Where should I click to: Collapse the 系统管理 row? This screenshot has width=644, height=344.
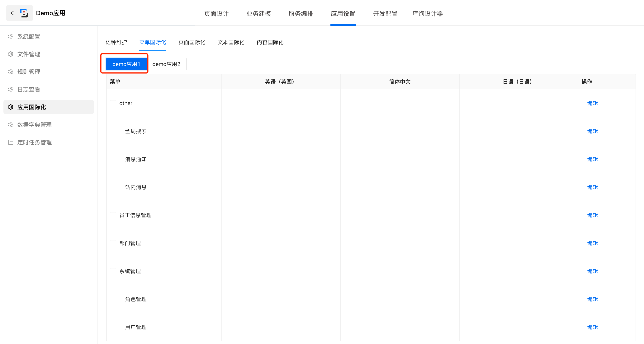(x=113, y=271)
